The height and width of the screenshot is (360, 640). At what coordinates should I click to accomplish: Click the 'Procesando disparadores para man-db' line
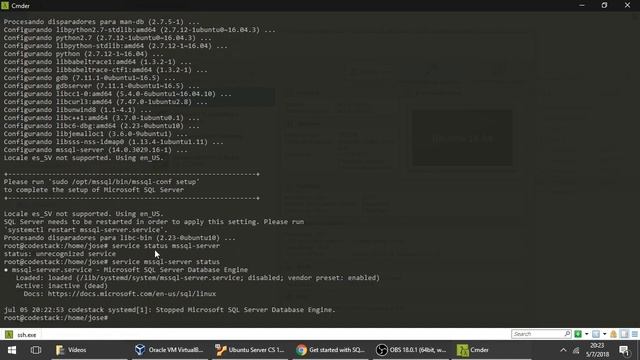click(x=102, y=22)
